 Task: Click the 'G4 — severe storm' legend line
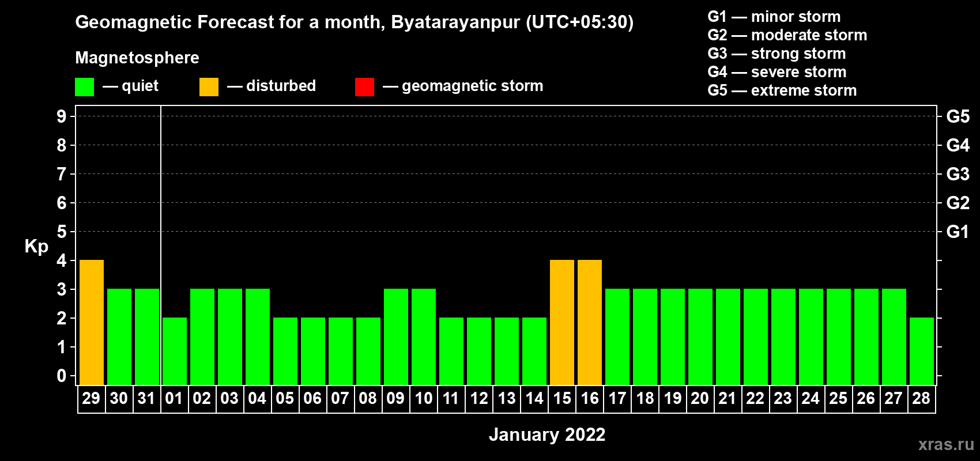click(x=777, y=72)
